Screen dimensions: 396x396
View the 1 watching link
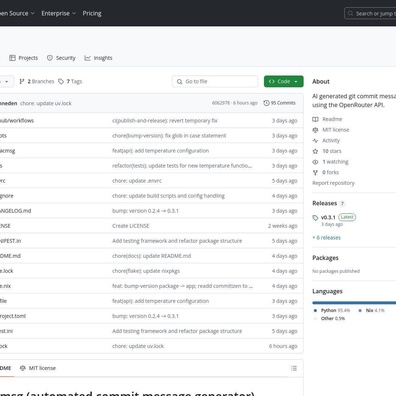coord(335,162)
